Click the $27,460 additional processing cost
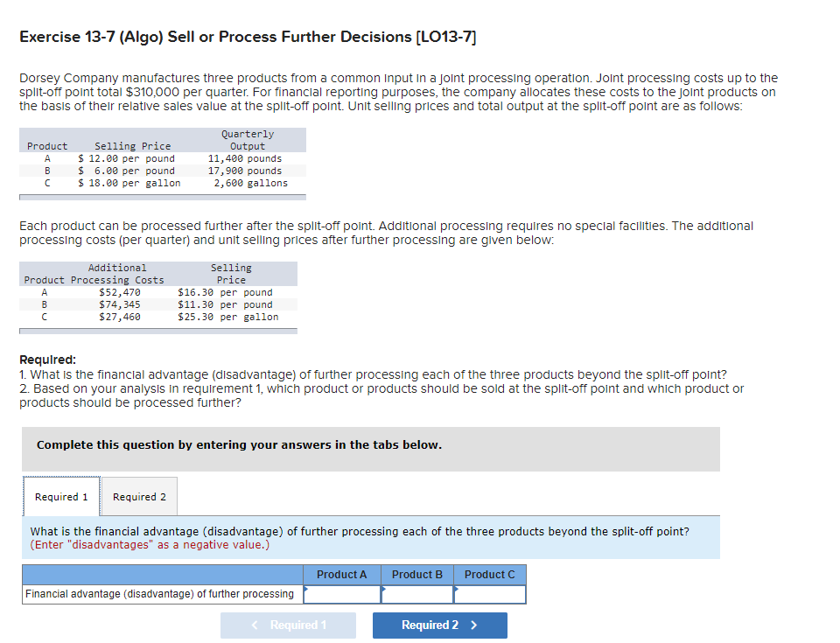Screen dimensions: 840x643 [x=120, y=317]
